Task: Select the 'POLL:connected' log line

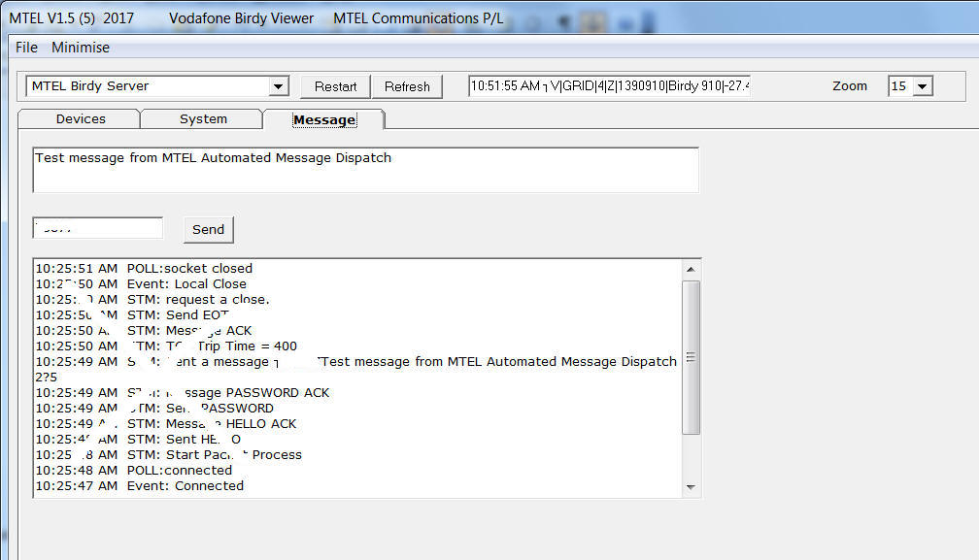Action: coord(134,470)
